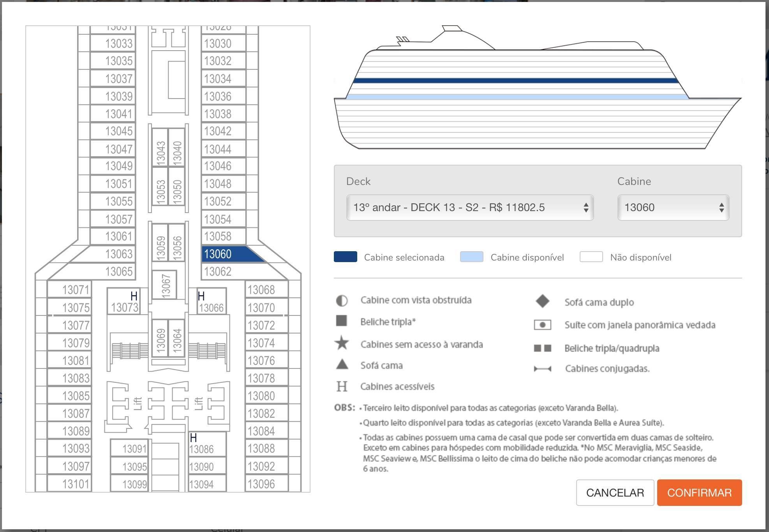The image size is (769, 532).
Task: Click the H accessible cabins legend icon
Action: [x=342, y=386]
